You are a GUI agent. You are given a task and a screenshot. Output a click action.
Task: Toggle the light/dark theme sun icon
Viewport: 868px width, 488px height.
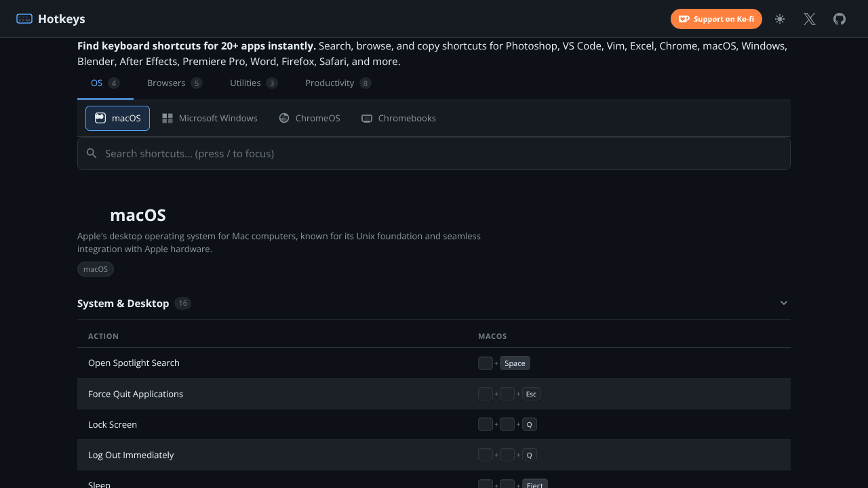(780, 19)
